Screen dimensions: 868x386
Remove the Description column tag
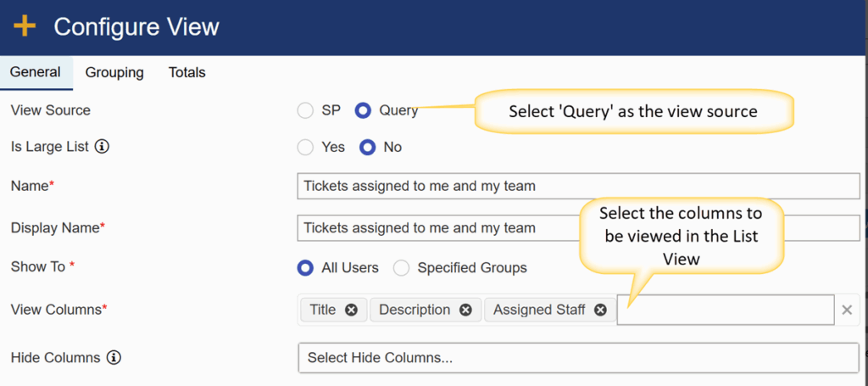point(465,310)
